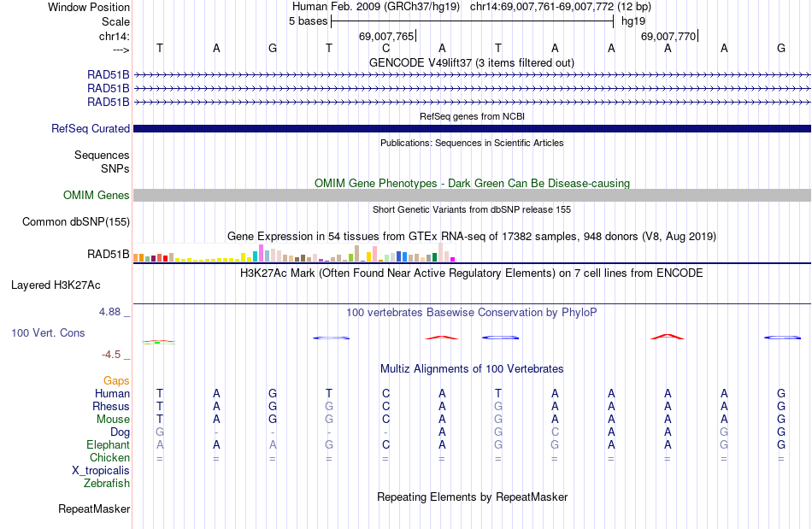Click the dark blue RefSeq Curated exon bar
Viewport: 812px width, 529px height.
coord(472,128)
